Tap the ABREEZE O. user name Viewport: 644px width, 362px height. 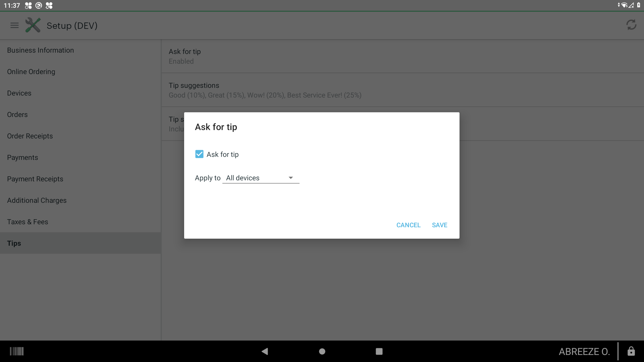(584, 351)
